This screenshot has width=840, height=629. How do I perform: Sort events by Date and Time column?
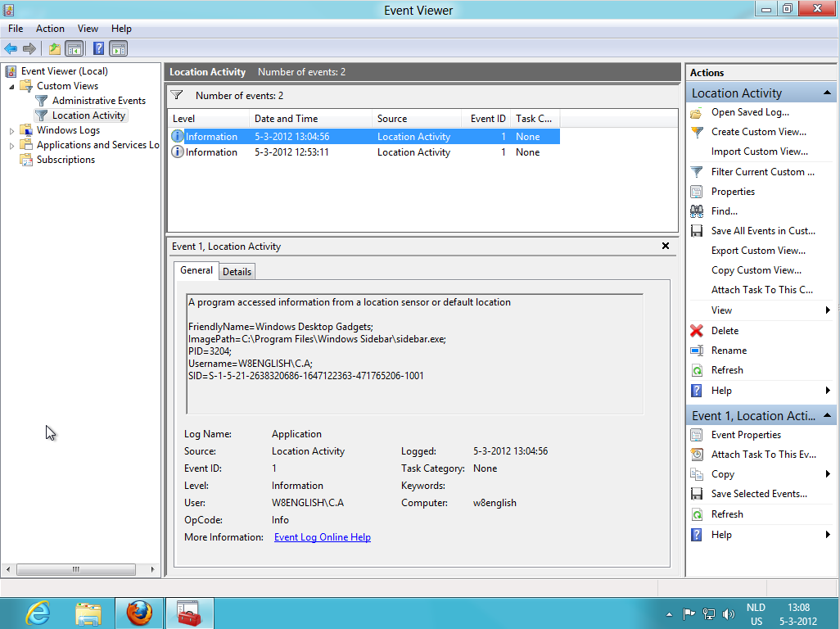click(311, 119)
